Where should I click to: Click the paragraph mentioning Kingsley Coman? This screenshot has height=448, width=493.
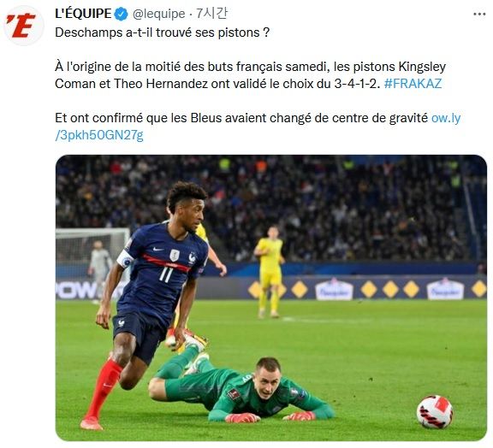(250, 75)
